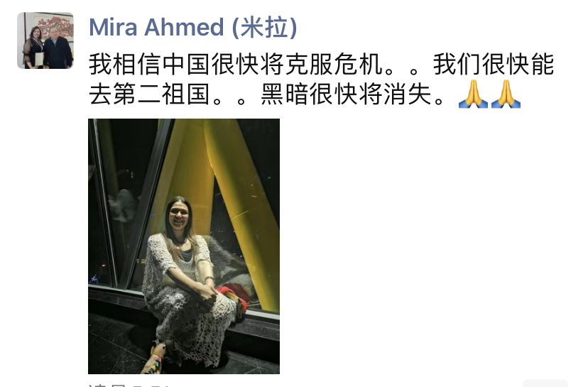Viewport: 588px width, 387px height.
Task: Click the red painting in the avatar background
Action: (x=55, y=25)
